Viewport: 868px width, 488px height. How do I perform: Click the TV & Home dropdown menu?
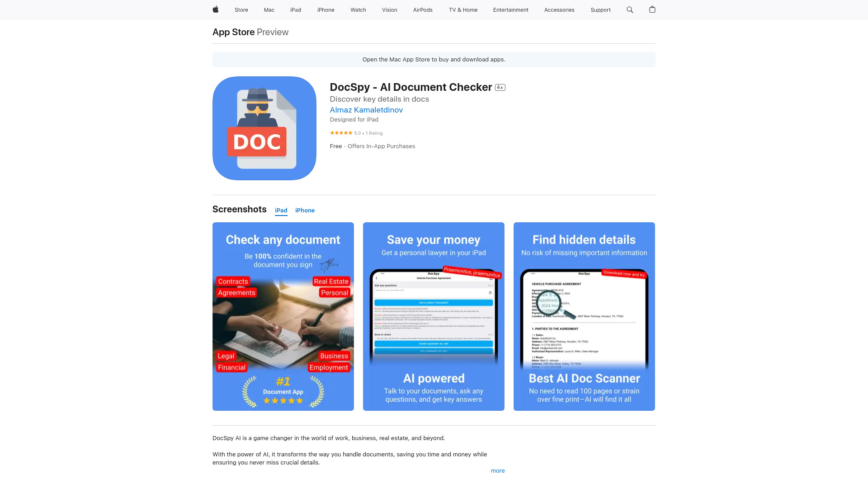[462, 10]
